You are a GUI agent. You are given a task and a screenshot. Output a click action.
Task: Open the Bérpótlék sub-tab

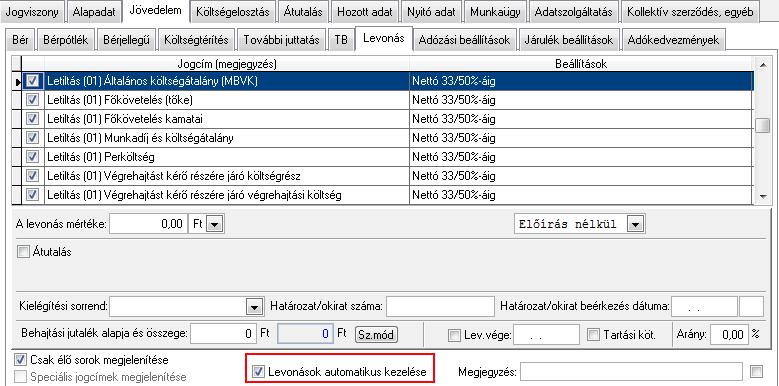click(66, 41)
